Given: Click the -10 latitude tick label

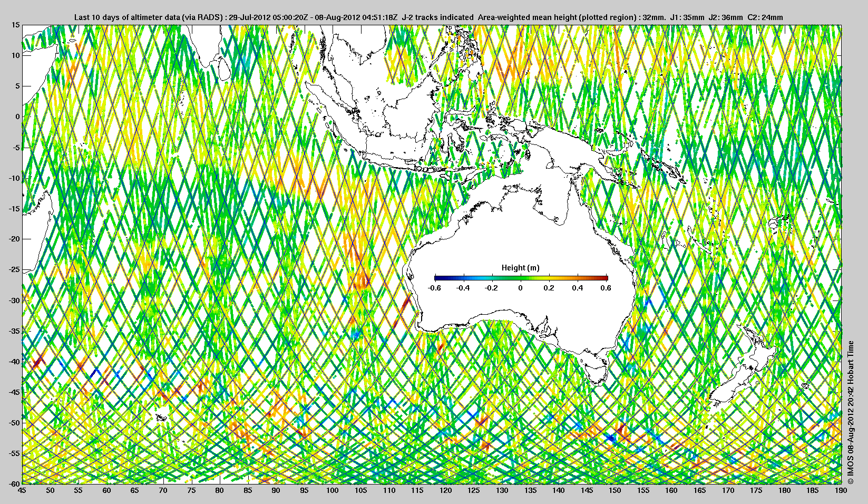Looking at the screenshot, I should click(x=14, y=178).
